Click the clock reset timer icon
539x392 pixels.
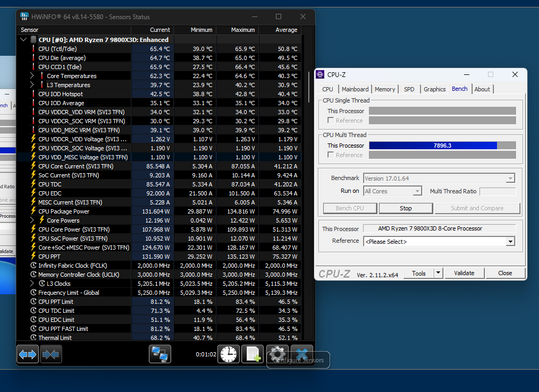click(x=229, y=354)
